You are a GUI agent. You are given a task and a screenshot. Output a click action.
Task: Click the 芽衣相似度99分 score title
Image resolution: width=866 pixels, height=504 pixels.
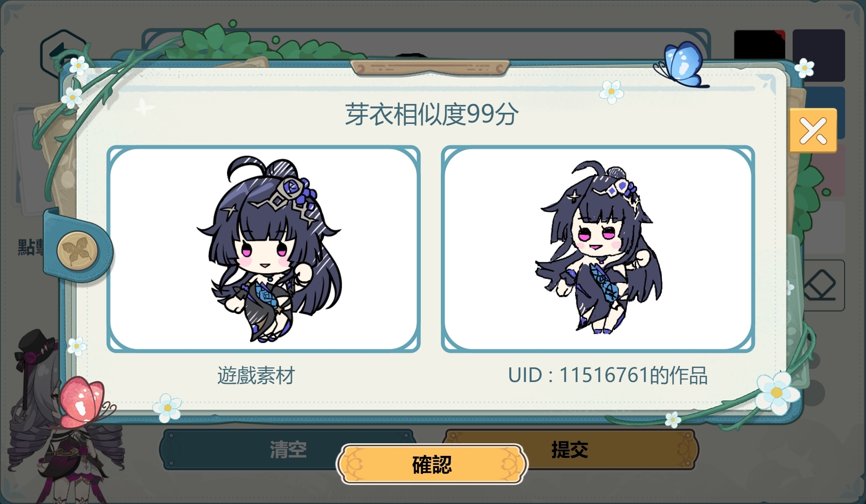432,114
